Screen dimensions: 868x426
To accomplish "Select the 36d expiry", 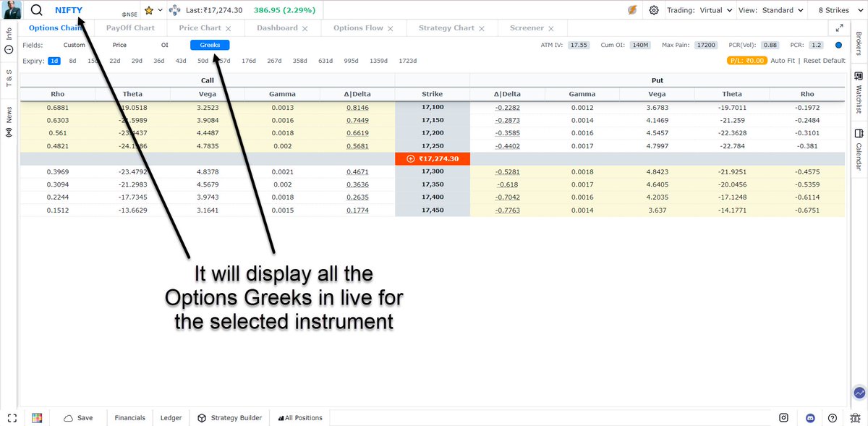I will pos(158,61).
